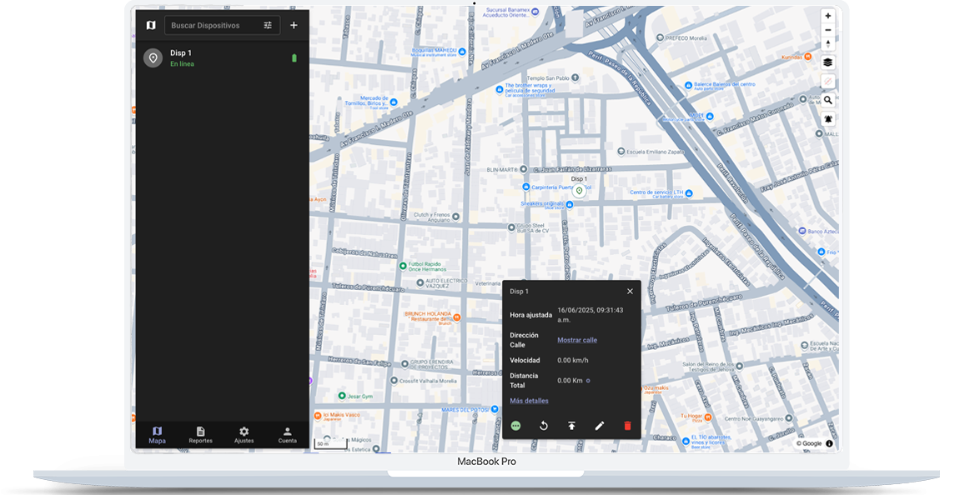This screenshot has width=980, height=495.
Task: Add a new device with the plus button
Action: click(x=294, y=26)
